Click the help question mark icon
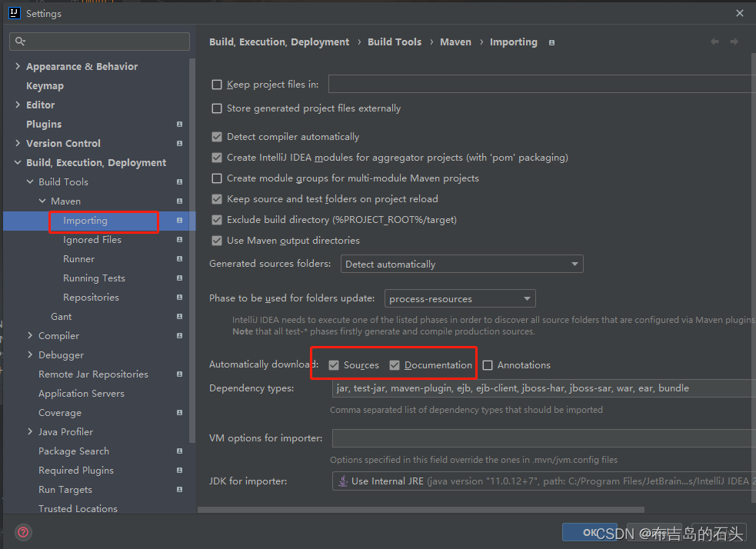Viewport: 756px width, 549px height. point(23,533)
